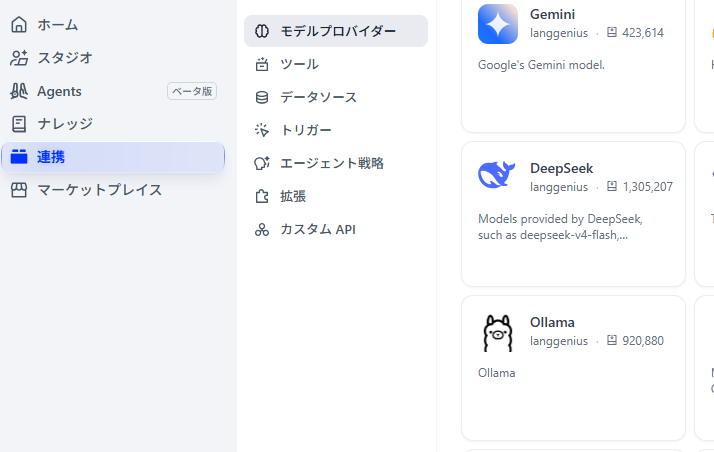The image size is (714, 452).
Task: Click the download icon beside 1,305,207
Action: [612, 186]
